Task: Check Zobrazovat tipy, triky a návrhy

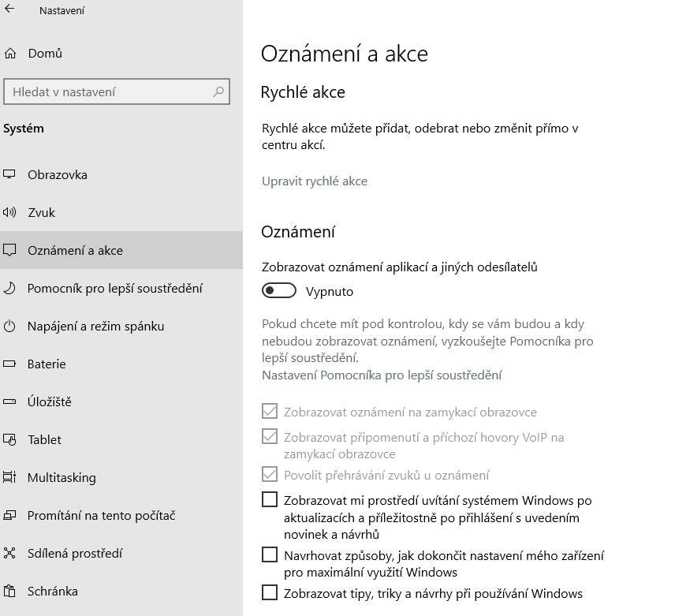Action: 270,592
